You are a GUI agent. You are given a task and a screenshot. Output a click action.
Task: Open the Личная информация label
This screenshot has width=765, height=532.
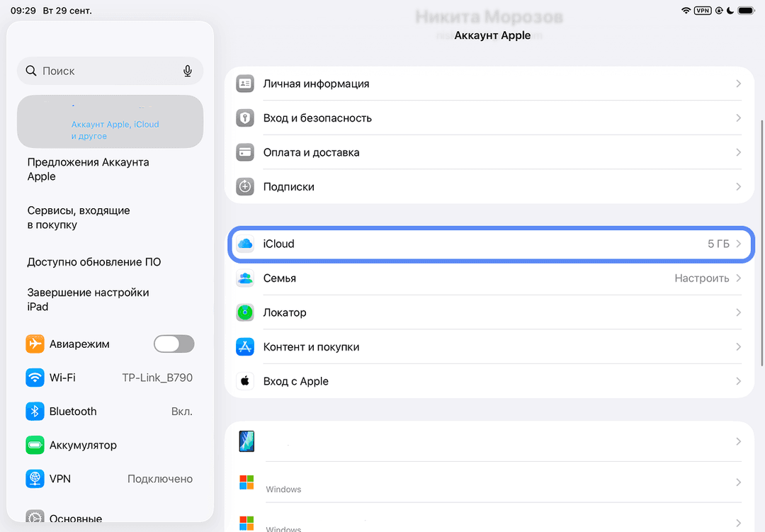[316, 84]
